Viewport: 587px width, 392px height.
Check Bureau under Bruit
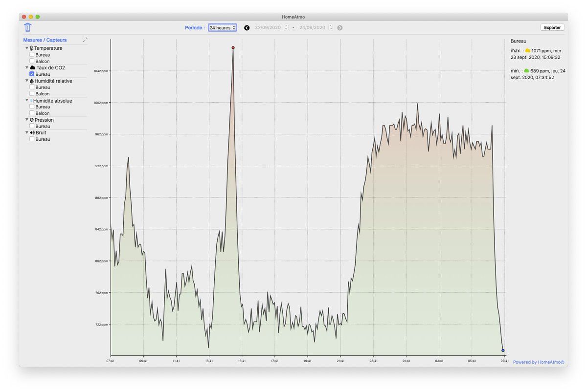click(32, 139)
